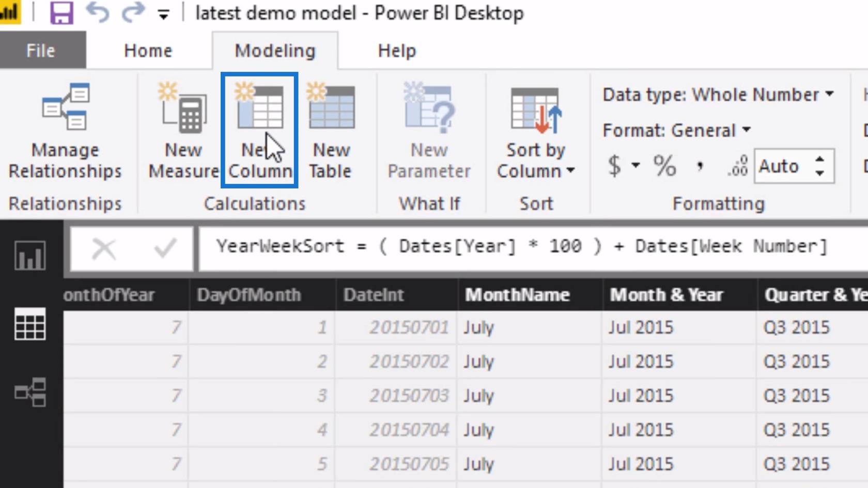This screenshot has height=488, width=868.
Task: Click Jul 2015 cell in the 20150705 row
Action: [679, 464]
